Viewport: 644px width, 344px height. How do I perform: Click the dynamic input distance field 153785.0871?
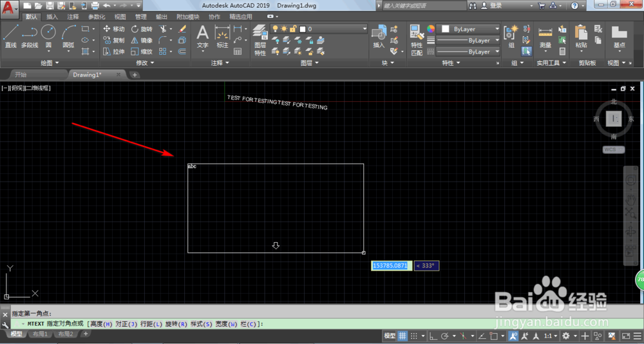(x=390, y=265)
